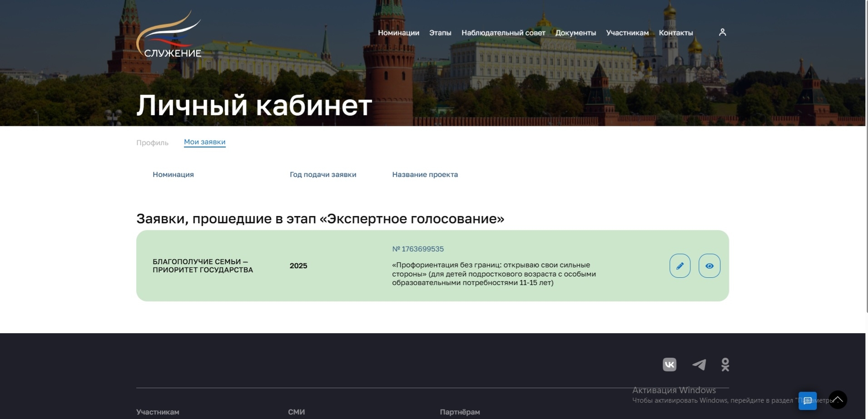Viewport: 868px width, 419px height.
Task: Click application number № 1763699535
Action: [418, 249]
